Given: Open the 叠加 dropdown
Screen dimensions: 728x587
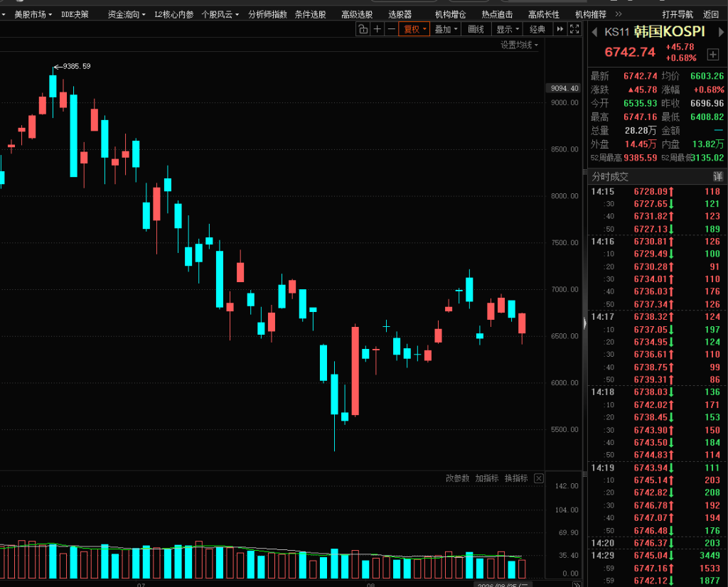Looking at the screenshot, I should click(446, 29).
